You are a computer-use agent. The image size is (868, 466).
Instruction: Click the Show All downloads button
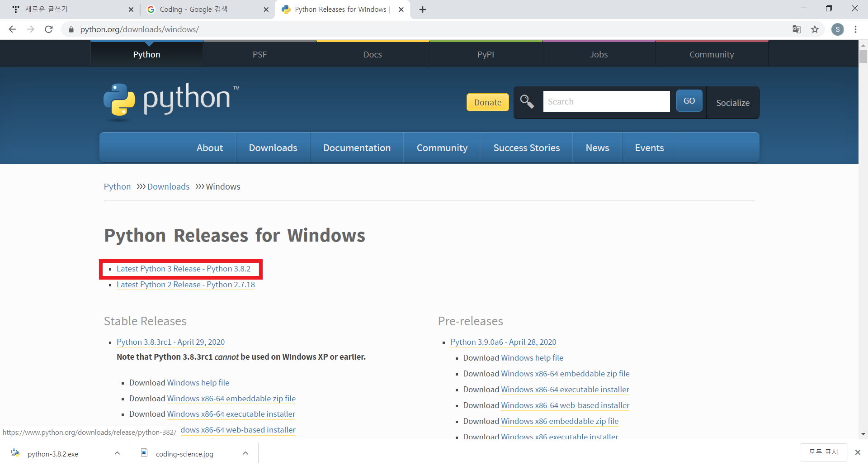823,452
